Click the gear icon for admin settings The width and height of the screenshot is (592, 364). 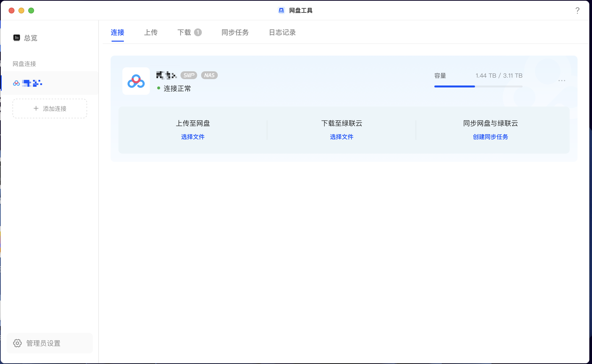coord(17,343)
